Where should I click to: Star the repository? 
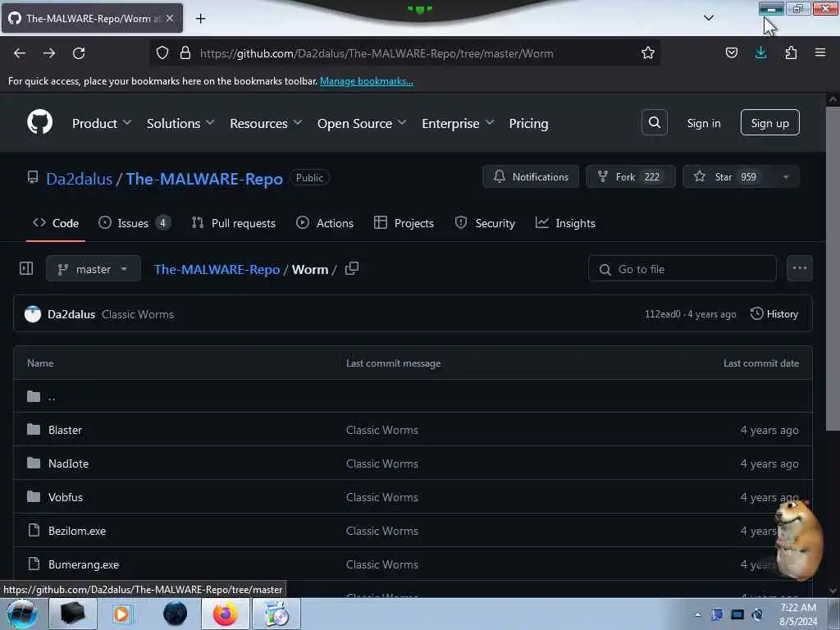(x=728, y=177)
